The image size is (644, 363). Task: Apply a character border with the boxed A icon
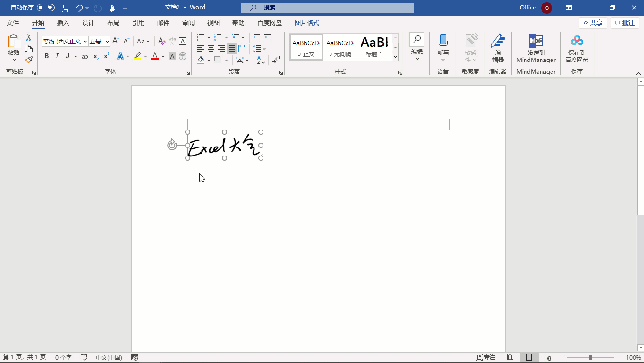[x=183, y=41]
